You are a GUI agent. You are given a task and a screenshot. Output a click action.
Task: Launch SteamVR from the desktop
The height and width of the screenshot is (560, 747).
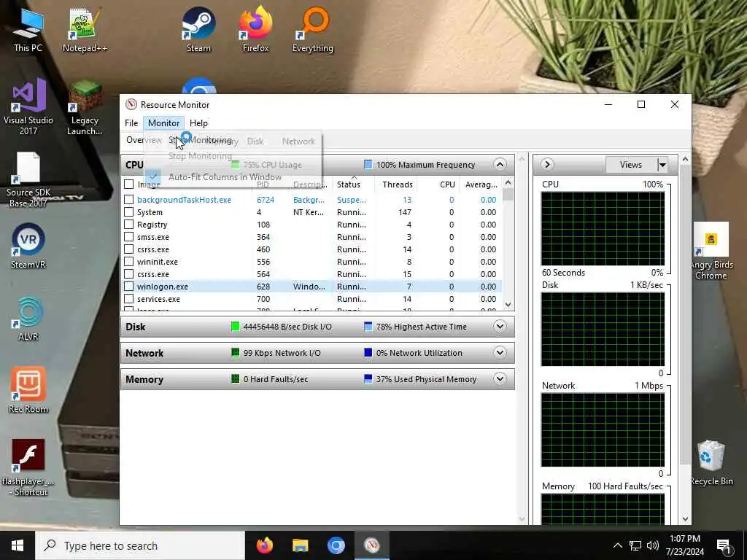(x=28, y=246)
